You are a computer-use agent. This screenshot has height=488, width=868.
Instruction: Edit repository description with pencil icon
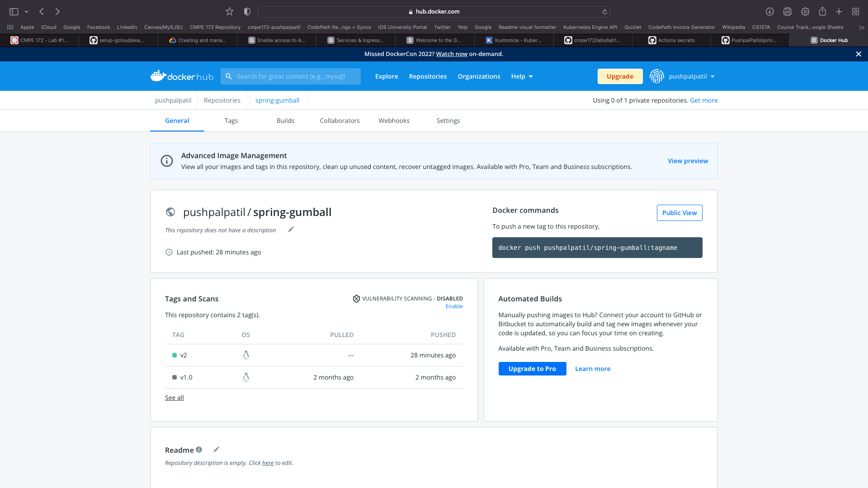tap(291, 230)
